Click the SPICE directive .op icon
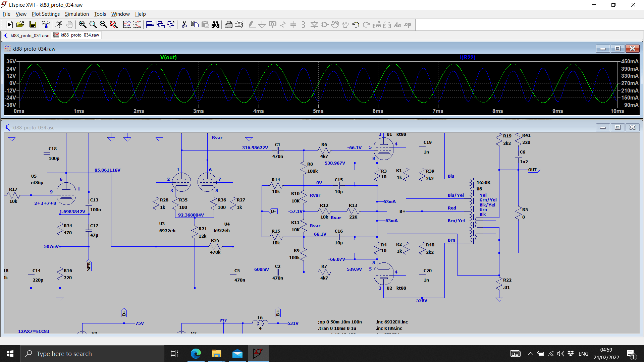 click(x=408, y=24)
